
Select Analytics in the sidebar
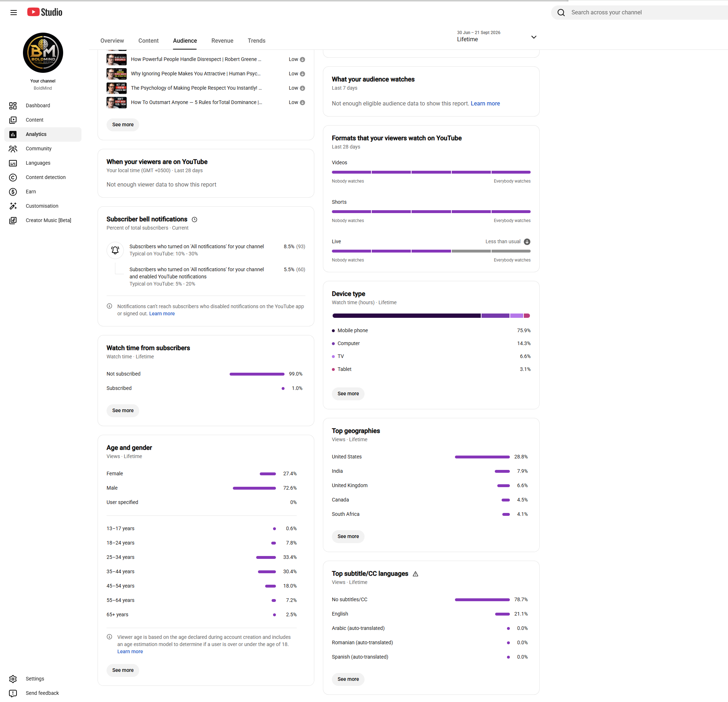(x=43, y=135)
